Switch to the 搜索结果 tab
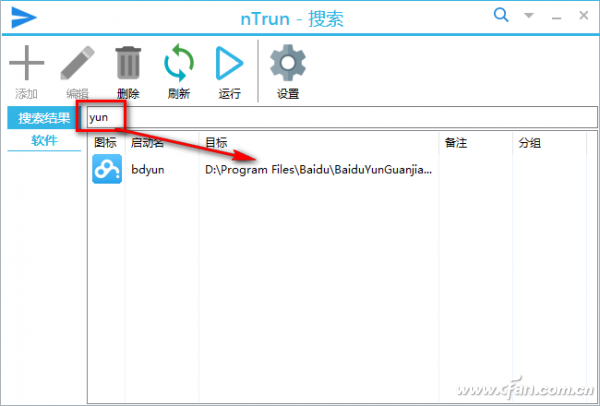Viewport: 600px width, 406px height. [x=44, y=118]
